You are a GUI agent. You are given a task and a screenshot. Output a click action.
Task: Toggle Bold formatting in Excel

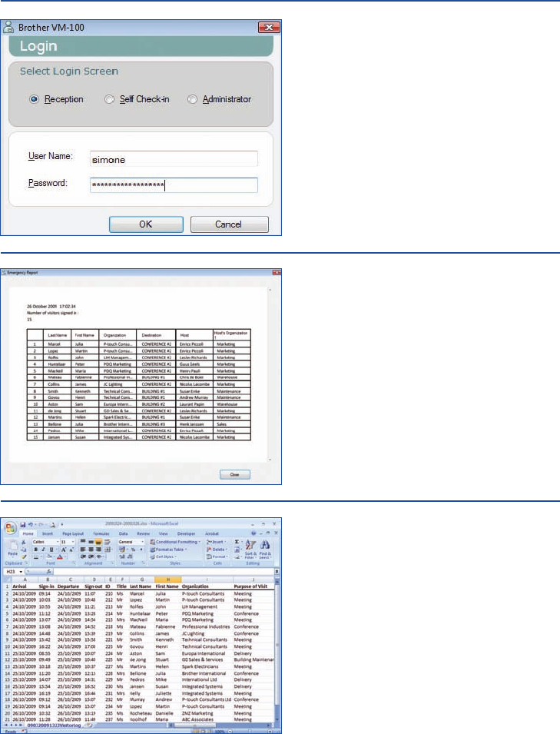point(35,550)
